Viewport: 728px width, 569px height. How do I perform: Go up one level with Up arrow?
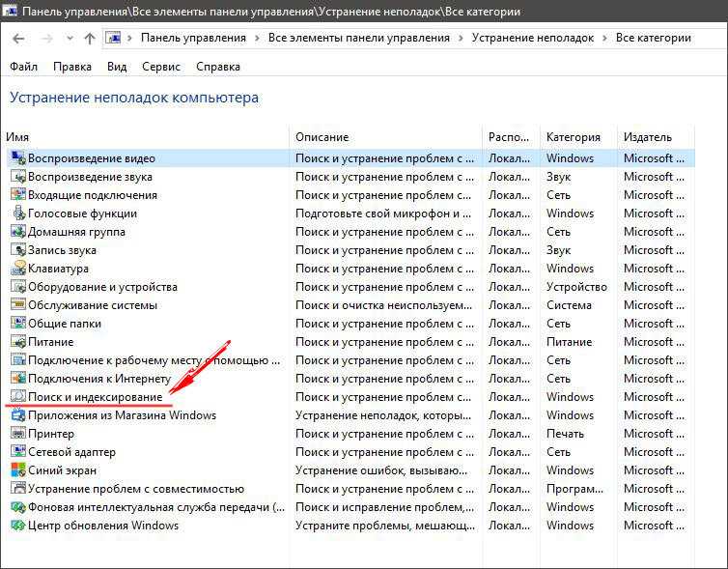tap(90, 38)
